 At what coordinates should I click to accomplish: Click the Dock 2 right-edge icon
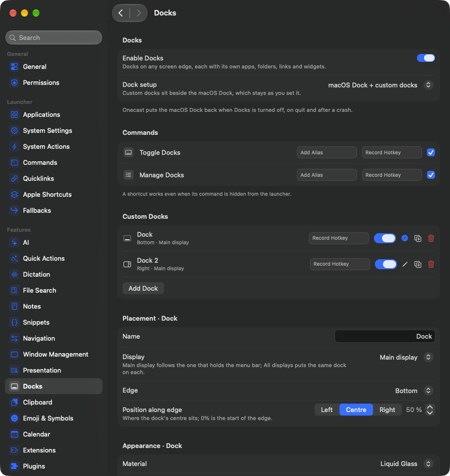click(x=127, y=264)
